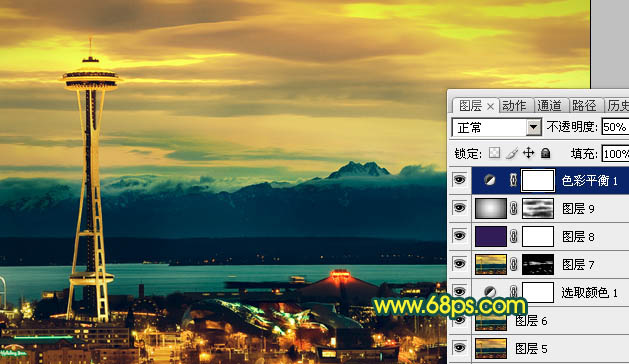
Task: Hide the 色彩平衡 1 layer
Action: pos(459,180)
